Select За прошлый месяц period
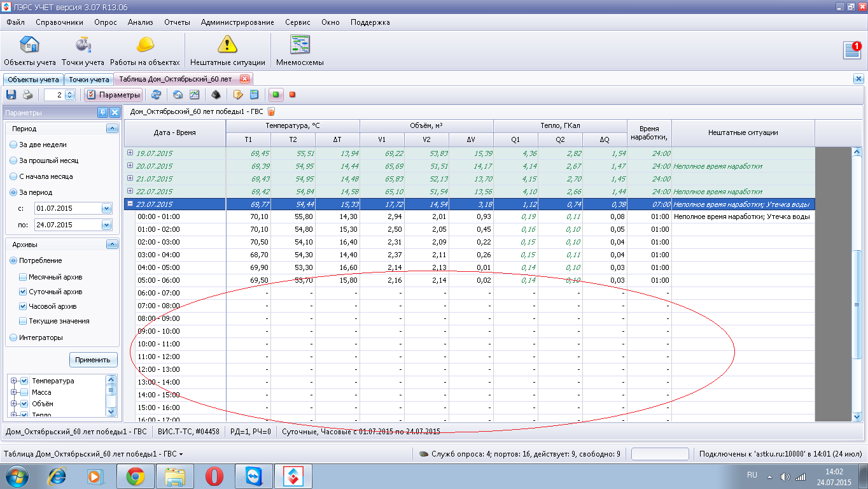The image size is (868, 489). 43,160
